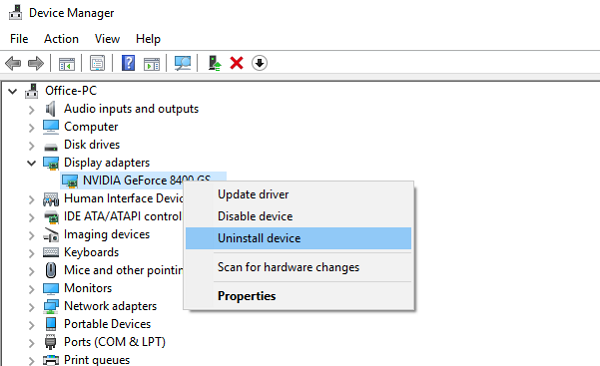Screen dimensions: 600x366
Task: Click the Device Manager title bar icon
Action: (16, 13)
